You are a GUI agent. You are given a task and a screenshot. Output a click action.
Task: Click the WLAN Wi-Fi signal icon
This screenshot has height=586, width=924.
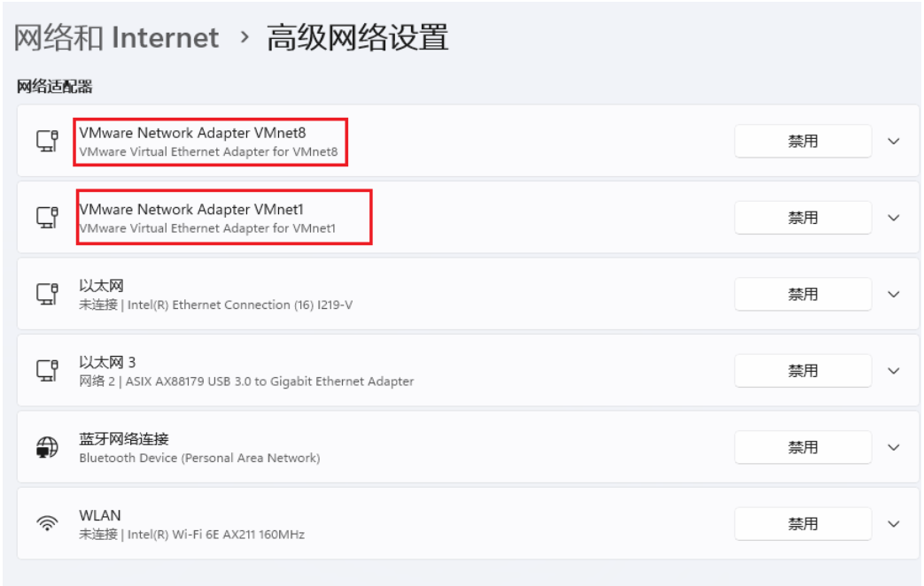point(47,523)
